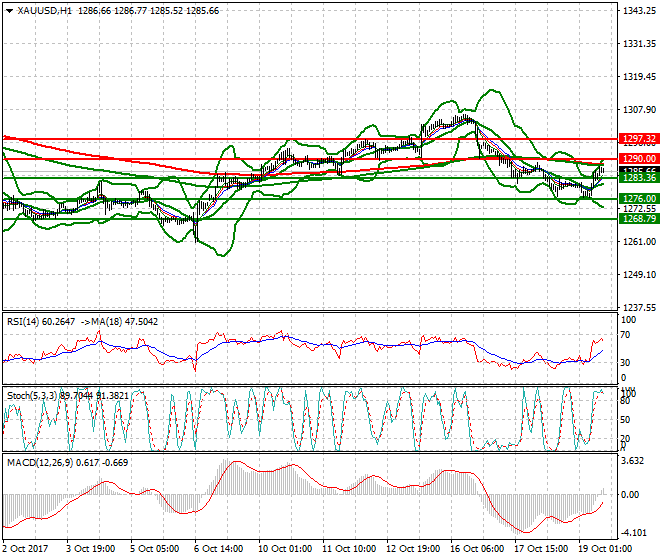Select the green 1283.36 price tag
Screen dimensions: 660x560
point(638,178)
